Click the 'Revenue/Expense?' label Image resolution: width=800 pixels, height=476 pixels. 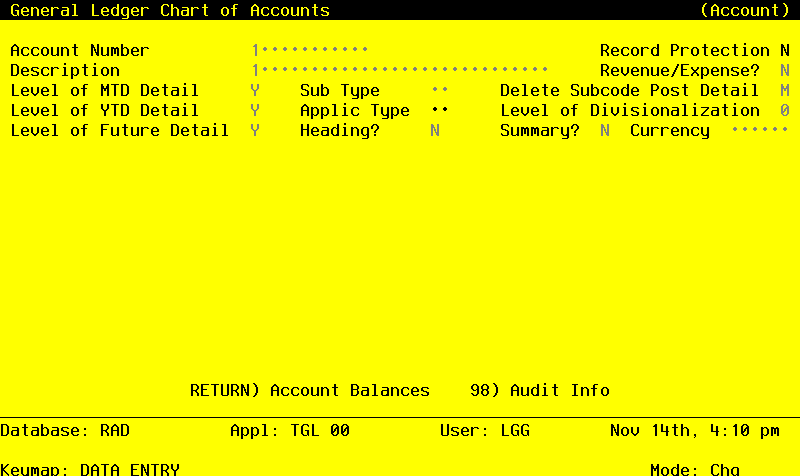point(680,70)
